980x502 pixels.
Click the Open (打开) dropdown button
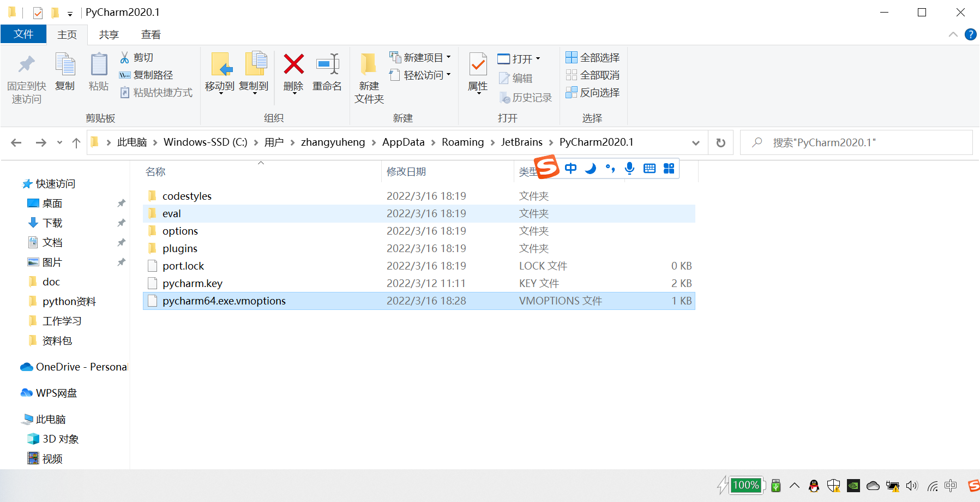point(519,58)
